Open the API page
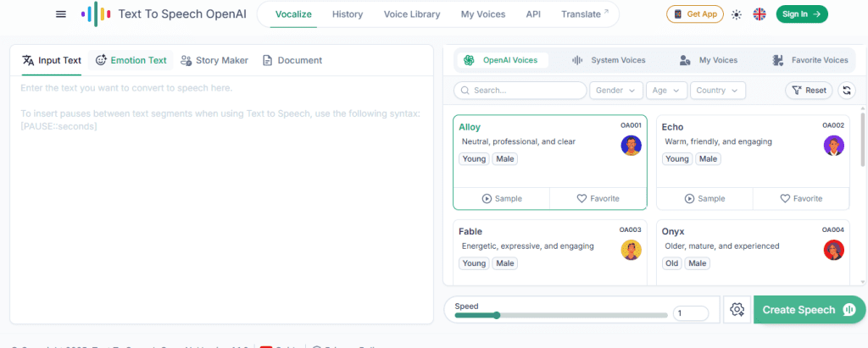 point(534,14)
